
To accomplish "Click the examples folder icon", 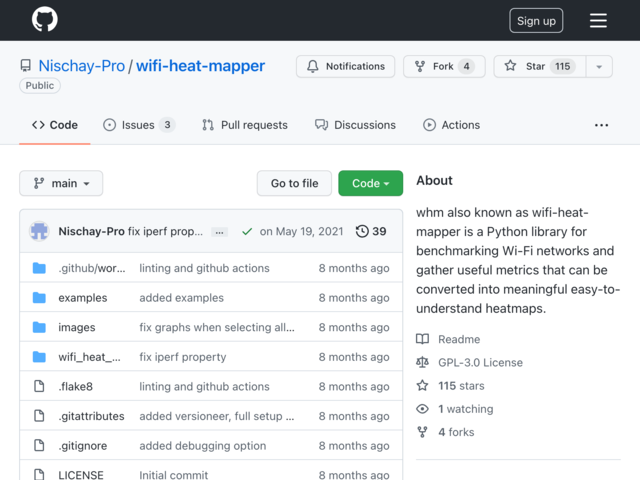I will coord(39,298).
